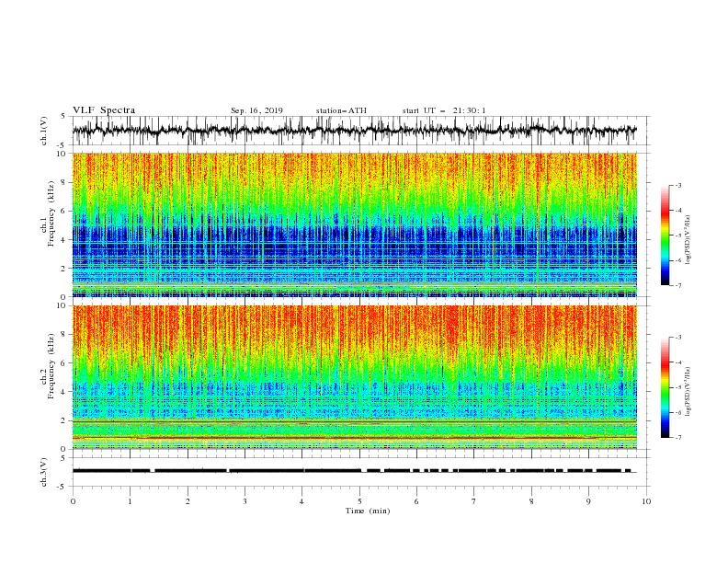Click the ch.2 spectrogram color scale bar

point(665,387)
